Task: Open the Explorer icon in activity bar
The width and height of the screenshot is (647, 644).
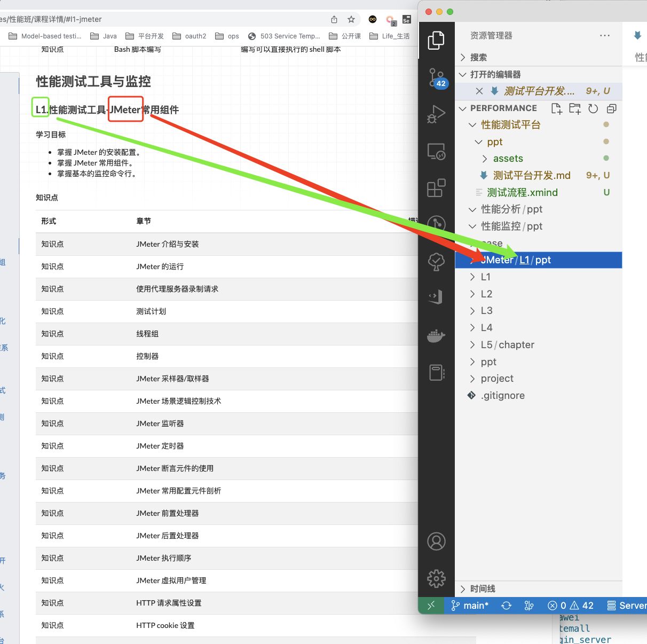Action: pyautogui.click(x=436, y=41)
